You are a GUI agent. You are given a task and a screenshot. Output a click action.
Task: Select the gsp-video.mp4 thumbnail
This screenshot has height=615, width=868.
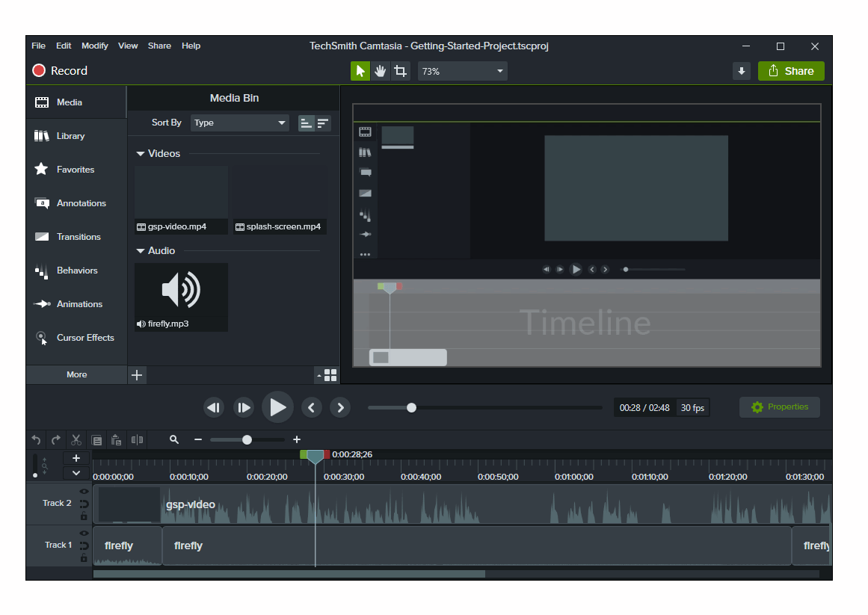pos(181,200)
